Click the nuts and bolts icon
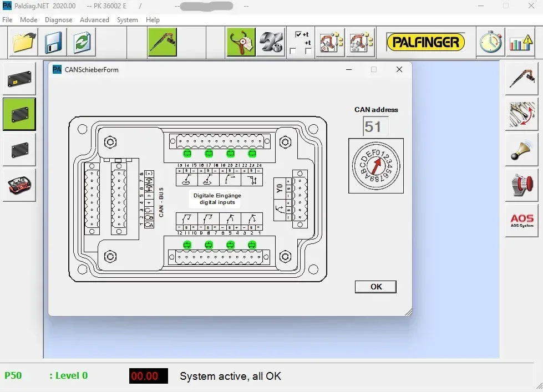Image resolution: width=543 pixels, height=392 pixels. coord(271,42)
